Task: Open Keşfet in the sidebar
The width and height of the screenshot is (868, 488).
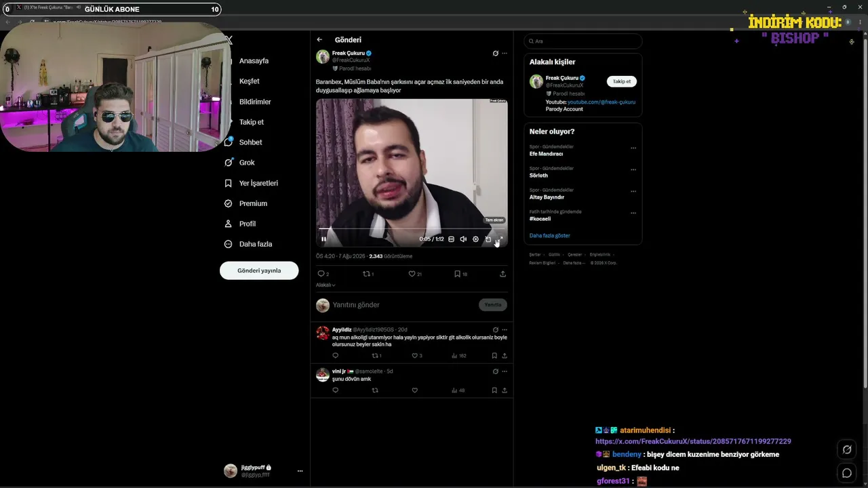Action: coord(249,81)
